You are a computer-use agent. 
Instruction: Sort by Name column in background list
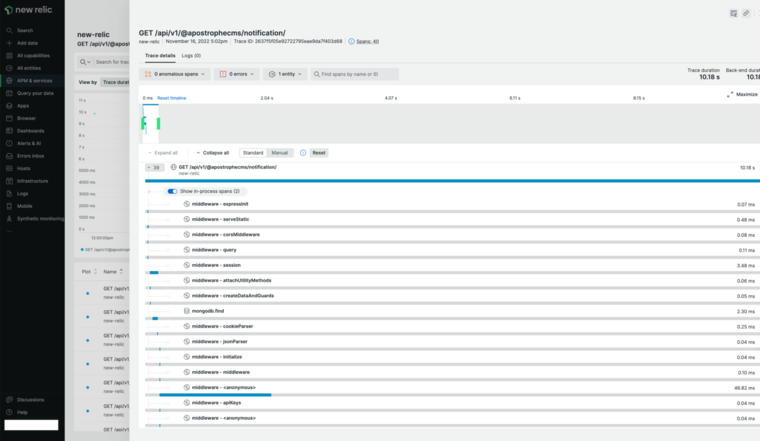[113, 272]
